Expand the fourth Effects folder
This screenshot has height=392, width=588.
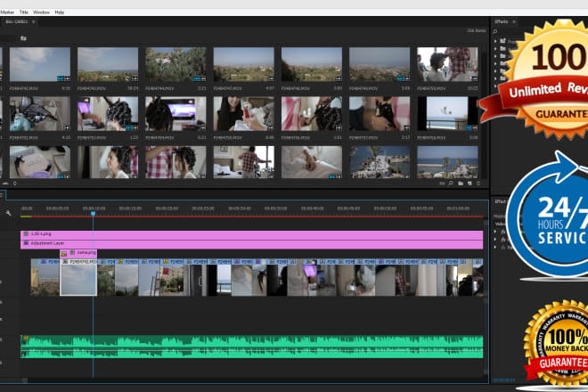pos(495,63)
